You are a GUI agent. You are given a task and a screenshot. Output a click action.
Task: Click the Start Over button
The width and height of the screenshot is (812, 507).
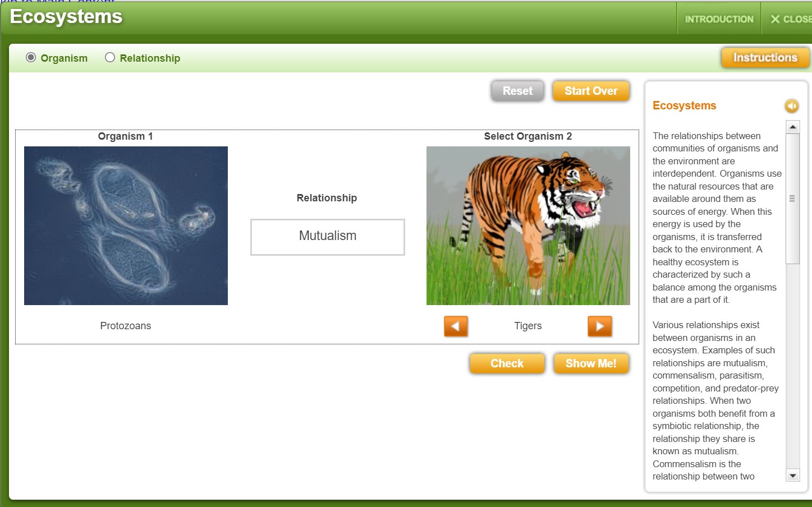(x=590, y=91)
